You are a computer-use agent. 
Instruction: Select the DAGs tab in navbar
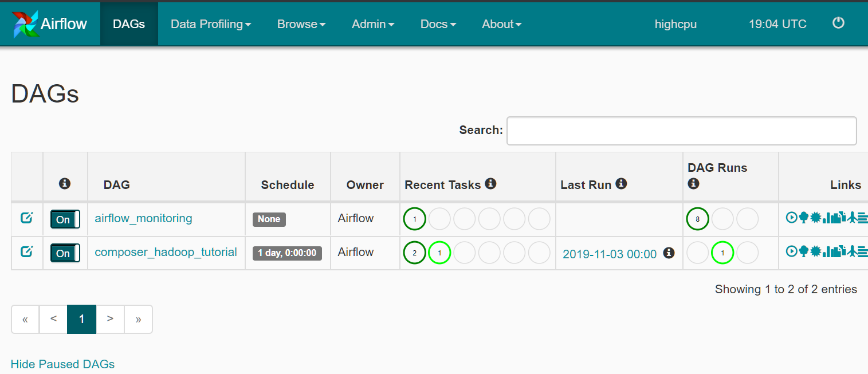[129, 24]
